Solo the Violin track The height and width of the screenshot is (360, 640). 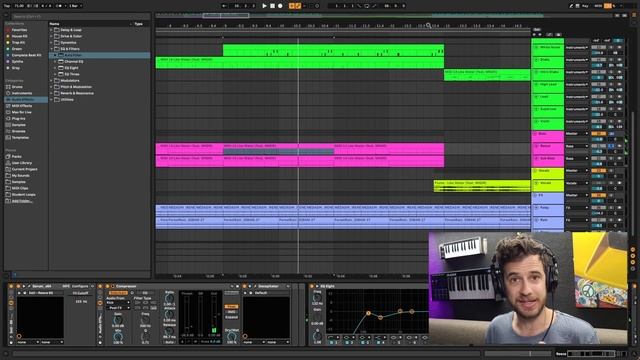coord(611,122)
